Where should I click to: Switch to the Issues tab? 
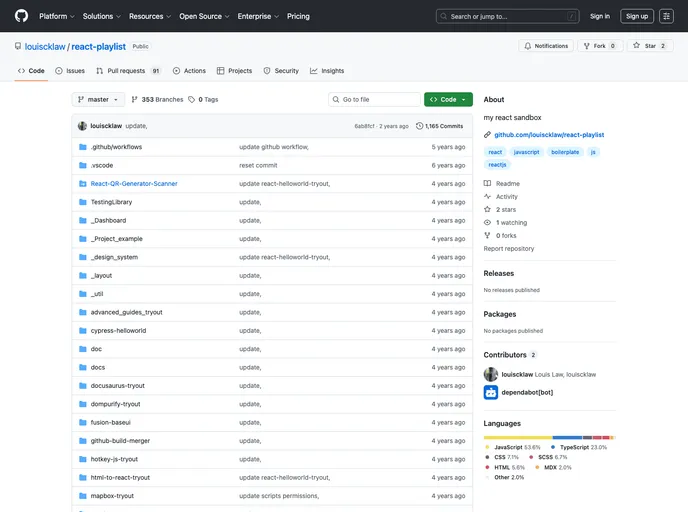(x=70, y=71)
